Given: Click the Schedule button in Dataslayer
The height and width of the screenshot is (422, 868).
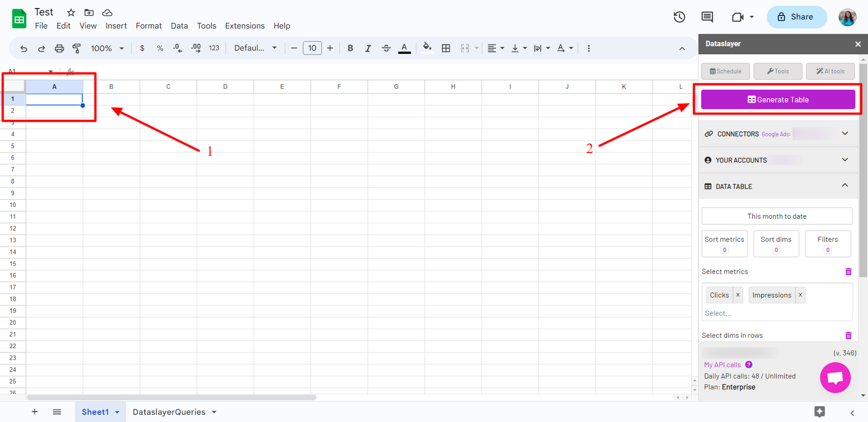Looking at the screenshot, I should point(725,71).
